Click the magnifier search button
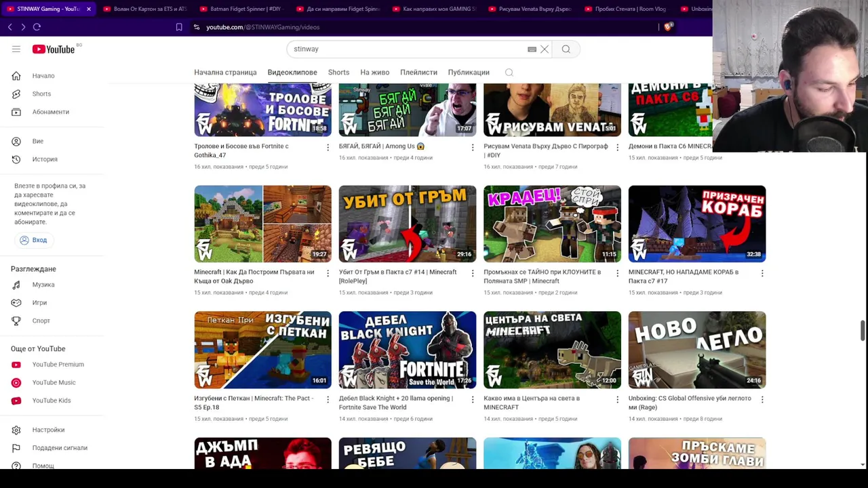This screenshot has height=488, width=868. click(566, 49)
